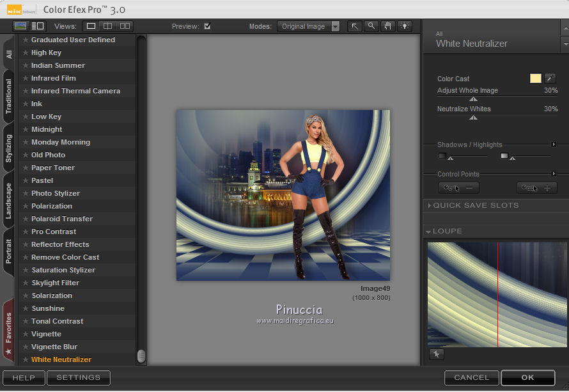Select the side-by-side preview view
569x392 pixels.
[x=125, y=26]
